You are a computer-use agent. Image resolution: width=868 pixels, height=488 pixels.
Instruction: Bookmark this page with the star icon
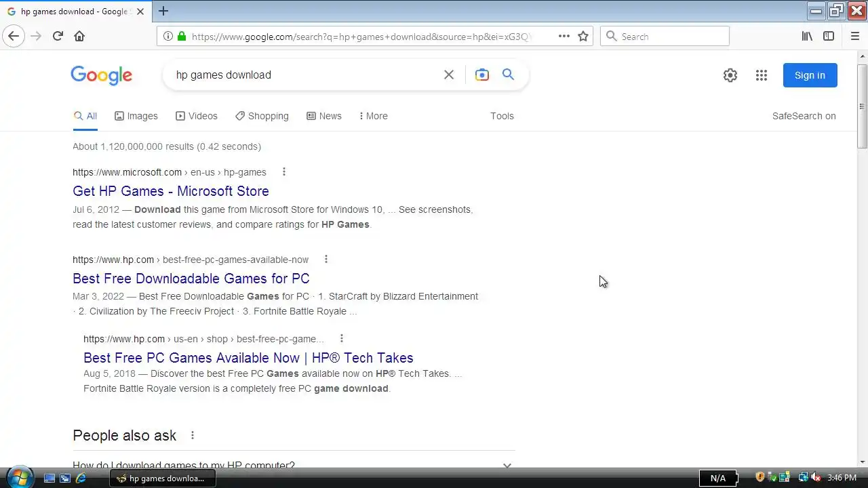[583, 37]
